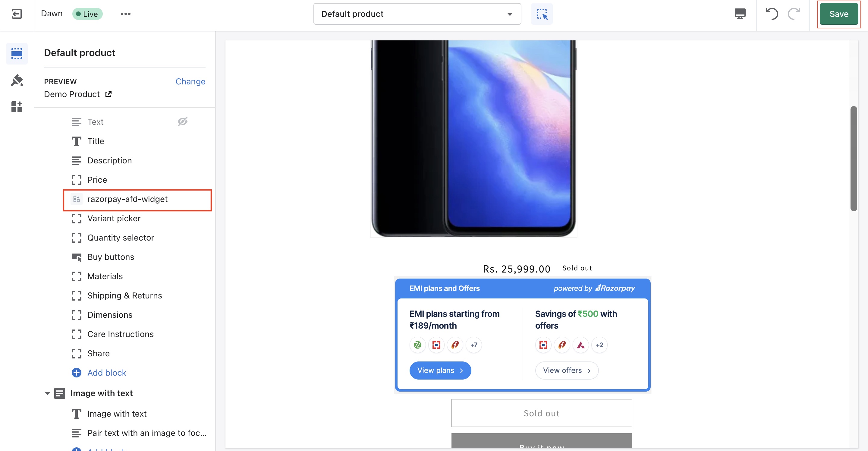
Task: Expand the Default product template dropdown
Action: [509, 13]
